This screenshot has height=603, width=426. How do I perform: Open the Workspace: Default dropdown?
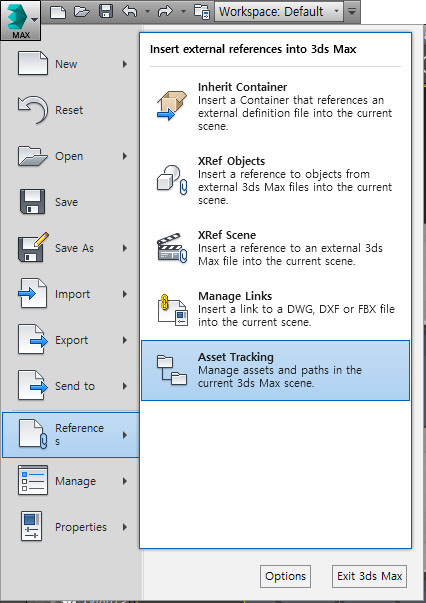[279, 12]
